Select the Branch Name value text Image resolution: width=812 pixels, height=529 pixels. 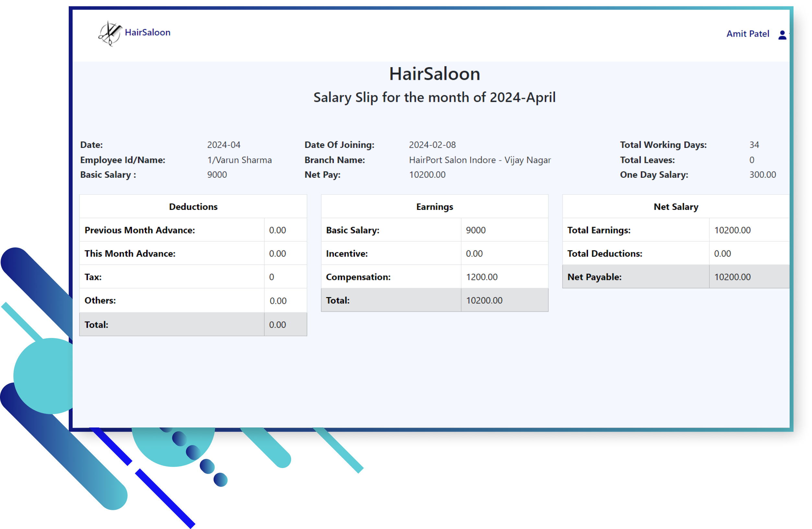479,160
